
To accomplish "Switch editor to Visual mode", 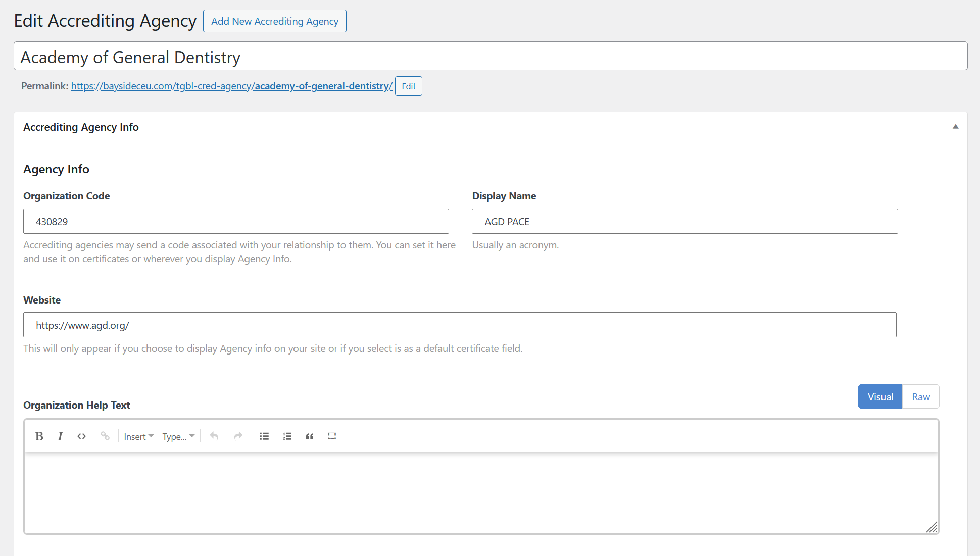I will [x=880, y=397].
